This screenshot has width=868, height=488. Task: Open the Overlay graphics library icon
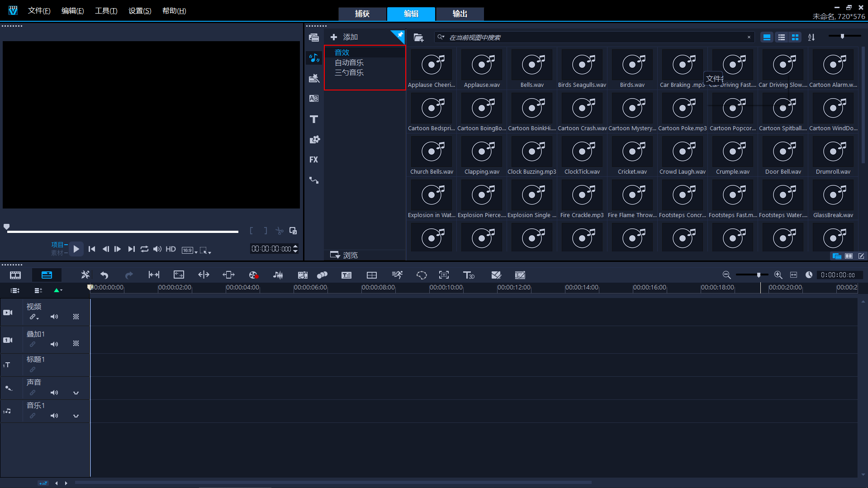[314, 139]
